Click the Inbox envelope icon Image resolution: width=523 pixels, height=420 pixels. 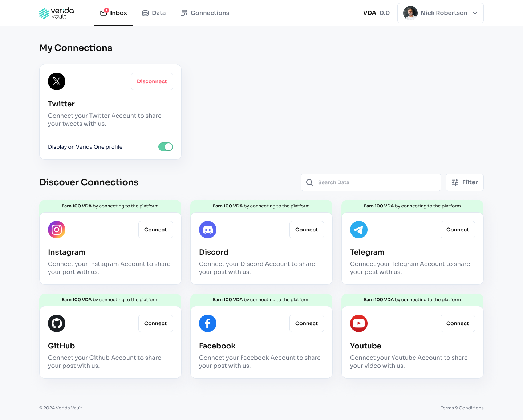104,13
